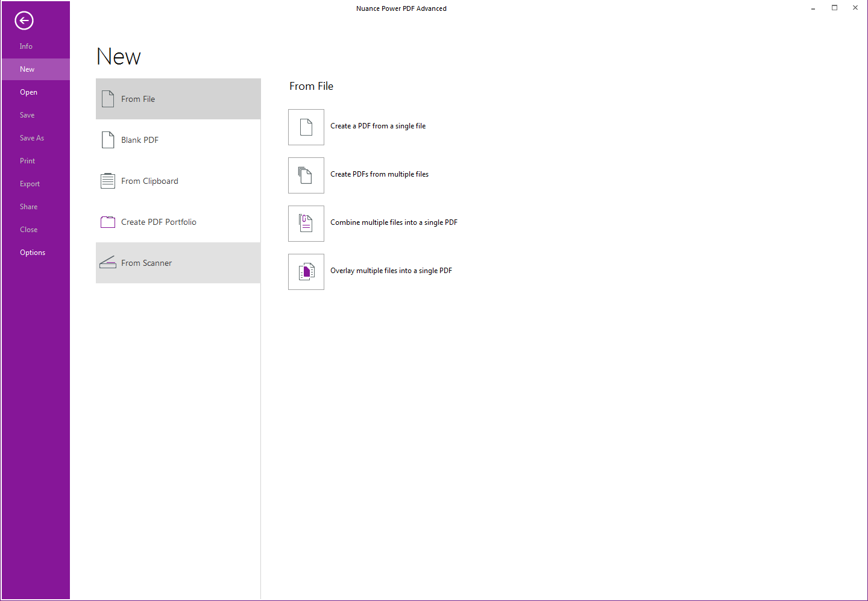Click the single-file PDF creation icon
Viewport: 868px width, 601px height.
pyautogui.click(x=306, y=127)
